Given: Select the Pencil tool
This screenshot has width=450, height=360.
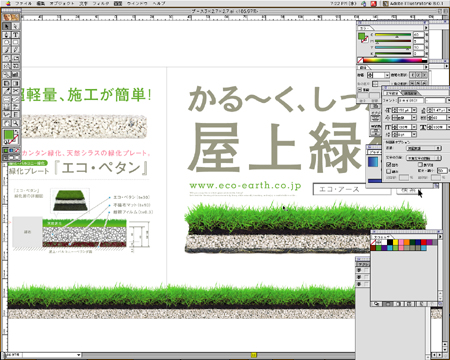Looking at the screenshot, I should pyautogui.click(x=16, y=50).
